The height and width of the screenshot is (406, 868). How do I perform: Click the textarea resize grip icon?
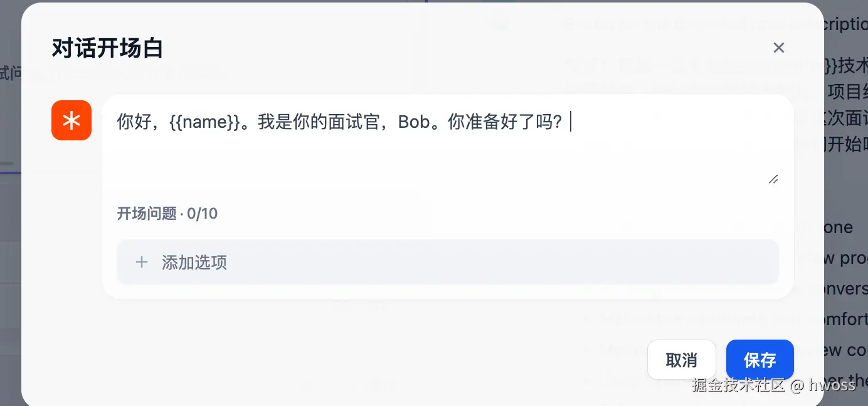tap(773, 179)
